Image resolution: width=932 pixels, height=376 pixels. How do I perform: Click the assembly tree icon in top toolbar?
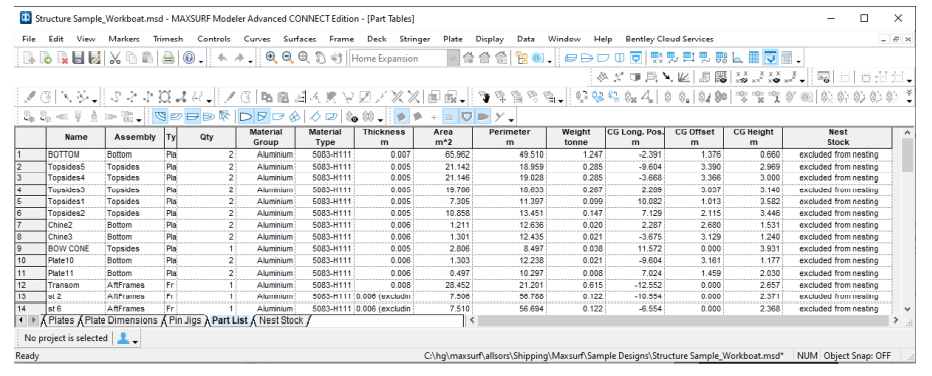[x=521, y=58]
